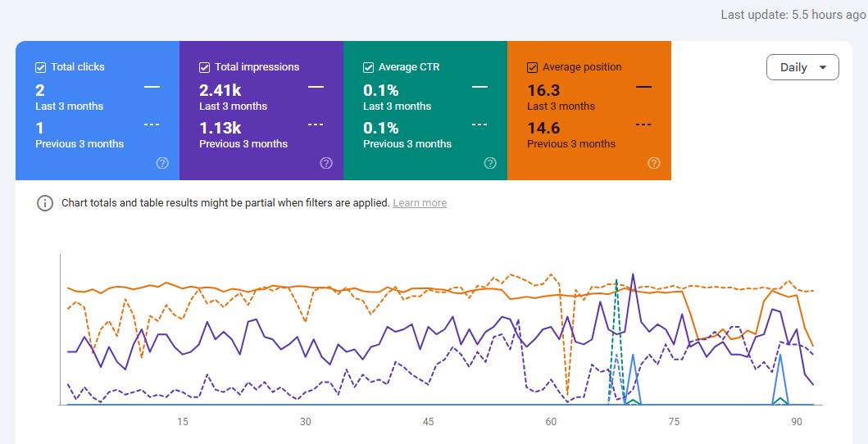Open help icon on Total impressions card
Image resolution: width=868 pixels, height=444 pixels.
point(326,163)
